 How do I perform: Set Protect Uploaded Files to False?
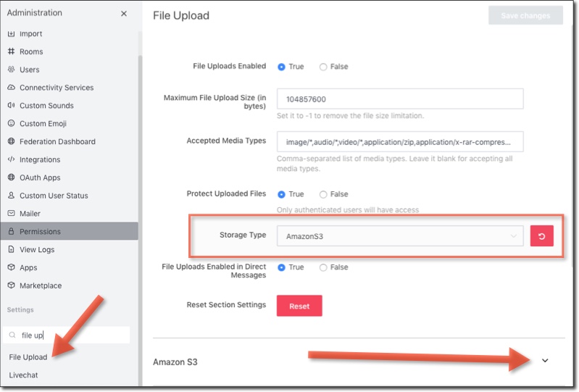323,194
